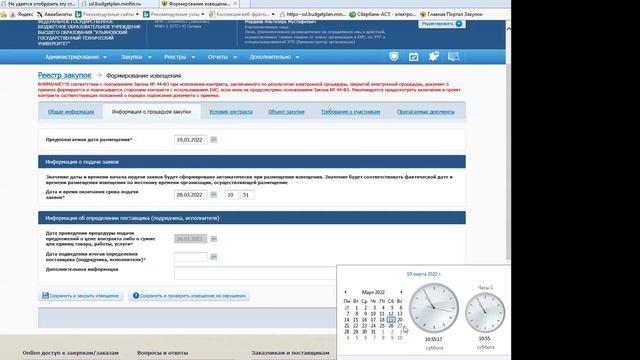This screenshot has width=640, height=360.
Task: Click the puzzle-piece icon in blue toolbar
Action: click(x=433, y=56)
